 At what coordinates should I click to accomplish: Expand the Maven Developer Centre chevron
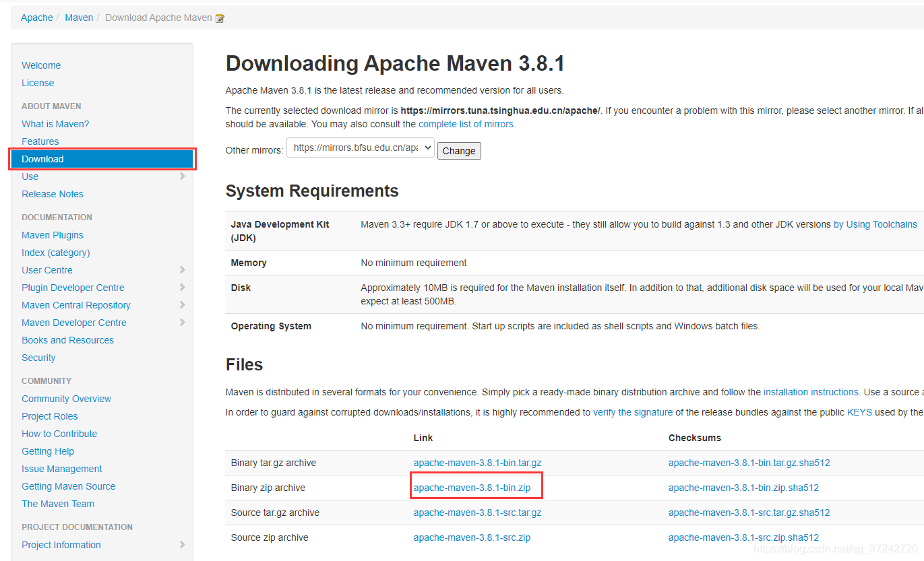coord(183,323)
